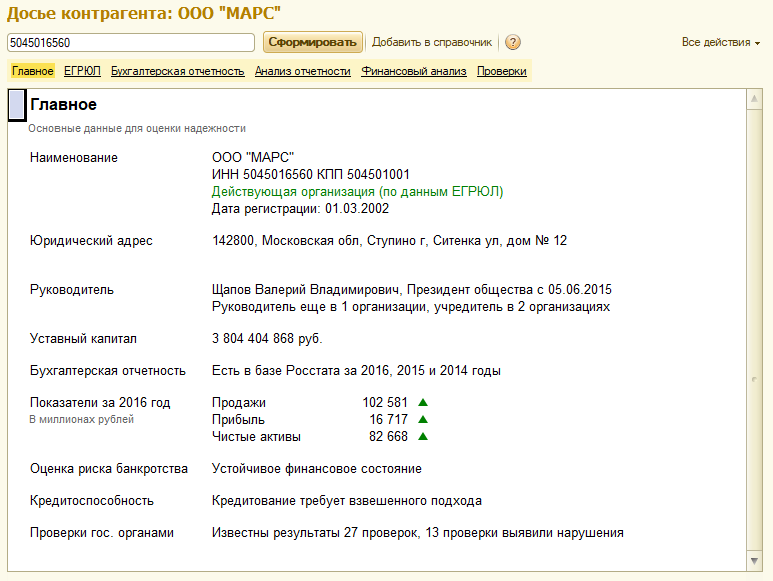The image size is (773, 581).
Task: Click the scrollbar down arrow
Action: 754,561
